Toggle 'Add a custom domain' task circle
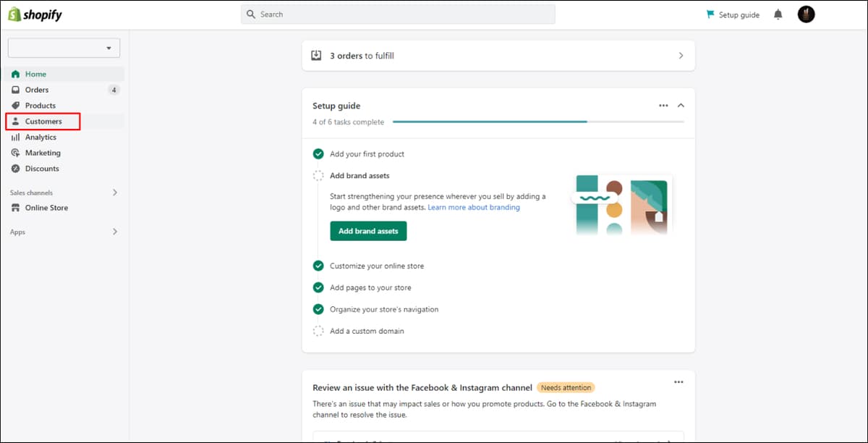This screenshot has height=443, width=868. tap(318, 331)
